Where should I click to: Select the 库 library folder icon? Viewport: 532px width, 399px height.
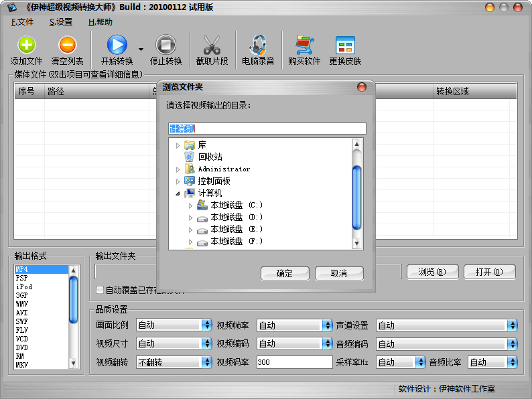190,145
